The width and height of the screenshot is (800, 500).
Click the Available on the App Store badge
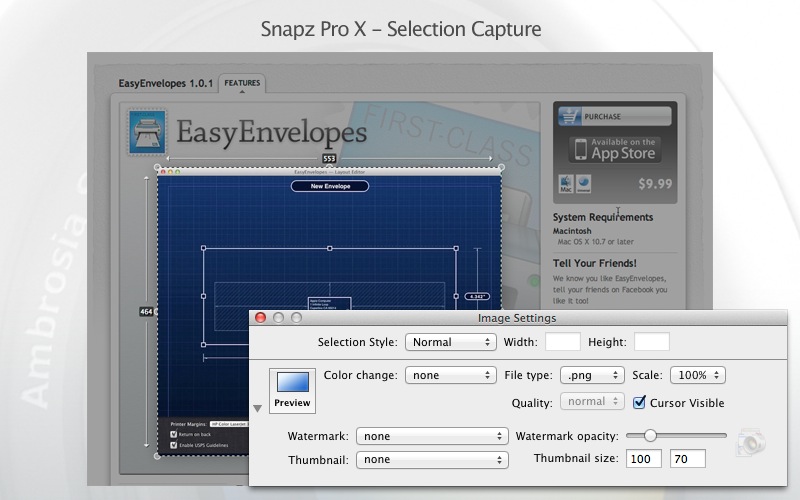tap(615, 149)
